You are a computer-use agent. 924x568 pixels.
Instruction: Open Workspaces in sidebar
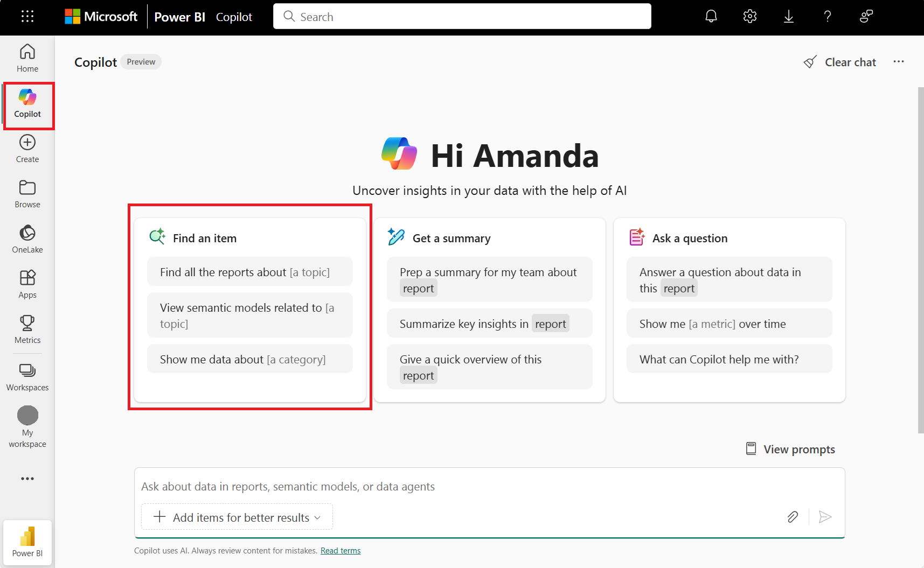click(27, 377)
